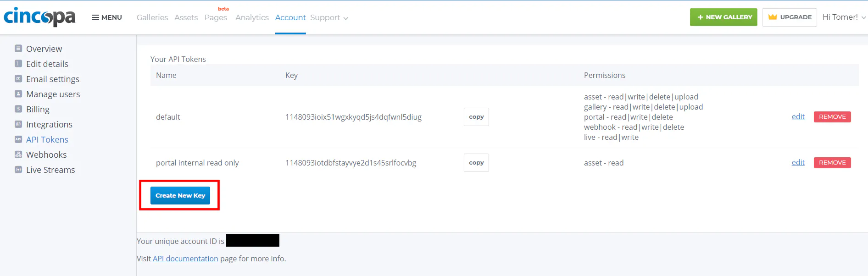Image resolution: width=868 pixels, height=276 pixels.
Task: Remove the portal internal read only token
Action: click(832, 163)
